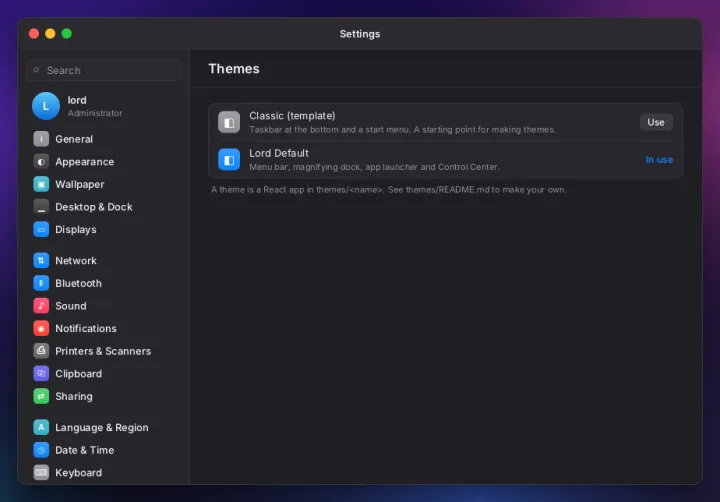Click the Menu bar, magnifying dock description

coord(374,167)
